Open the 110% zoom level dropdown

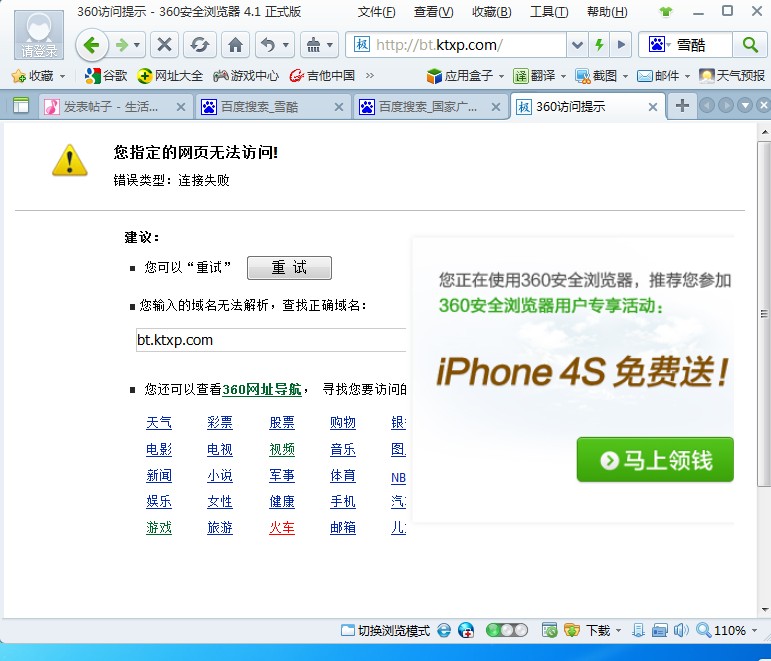[754, 631]
